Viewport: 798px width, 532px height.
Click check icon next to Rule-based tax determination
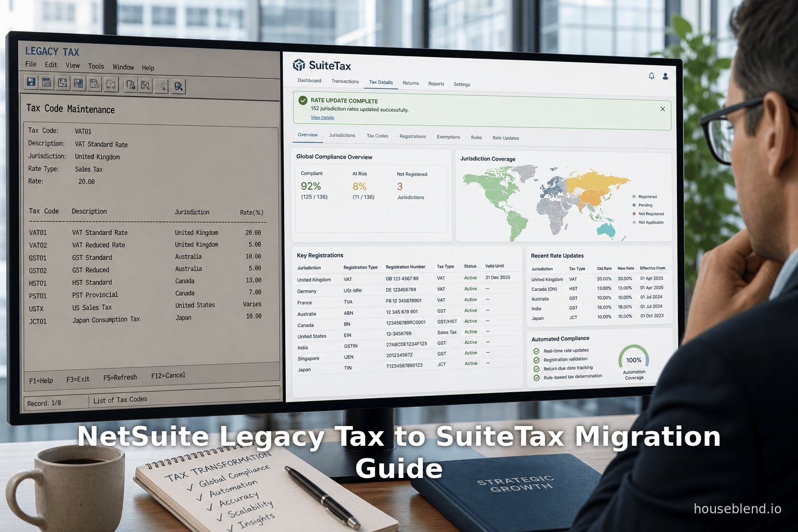[x=537, y=378]
